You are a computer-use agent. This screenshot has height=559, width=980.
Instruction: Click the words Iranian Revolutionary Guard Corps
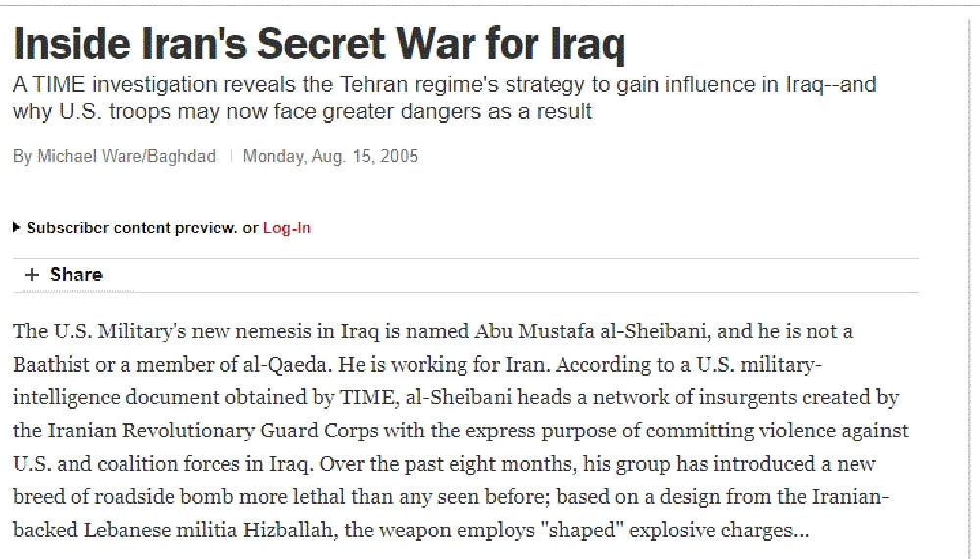pyautogui.click(x=208, y=432)
